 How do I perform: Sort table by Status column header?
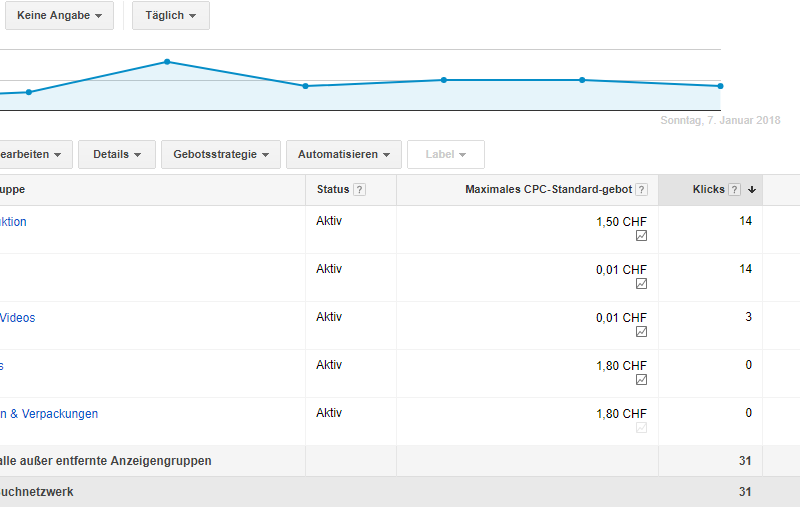coord(332,190)
